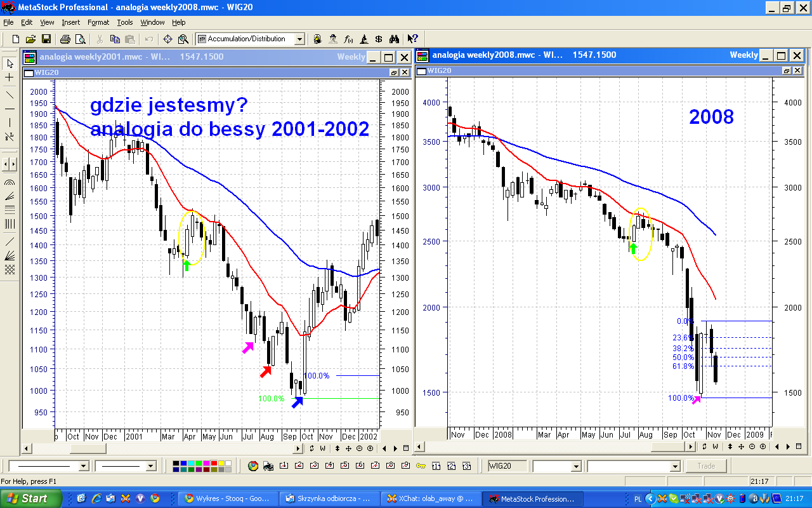Select the Fibonacci fan lines tool
Image resolution: width=812 pixels, height=508 pixels.
click(x=10, y=196)
